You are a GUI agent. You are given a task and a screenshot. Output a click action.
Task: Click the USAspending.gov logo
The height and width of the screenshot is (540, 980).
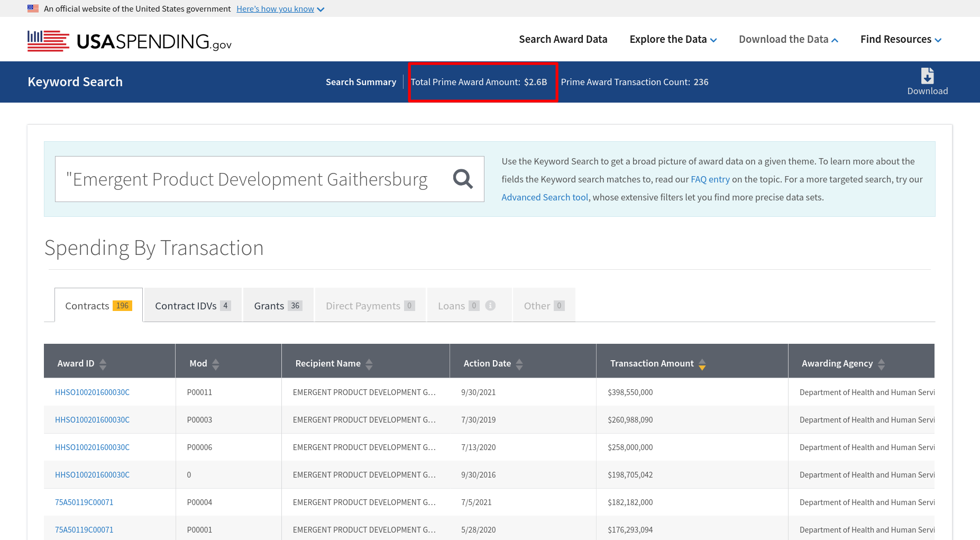pyautogui.click(x=130, y=41)
